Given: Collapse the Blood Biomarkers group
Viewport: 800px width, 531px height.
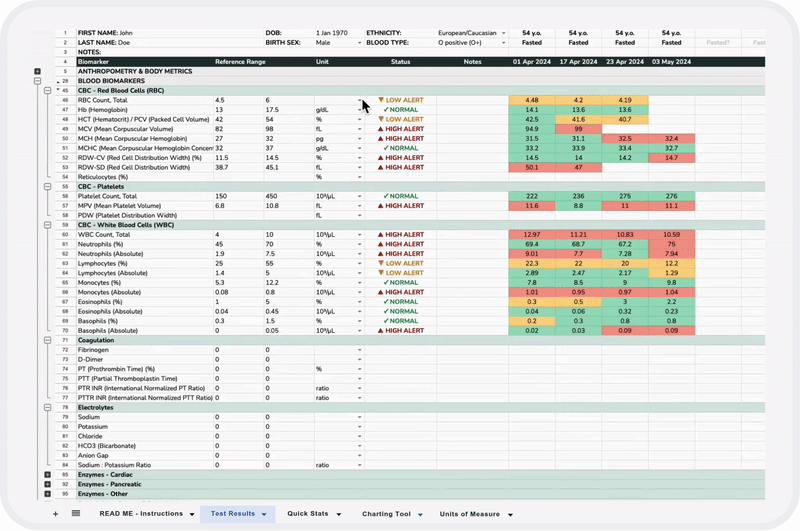Looking at the screenshot, I should click(37, 81).
